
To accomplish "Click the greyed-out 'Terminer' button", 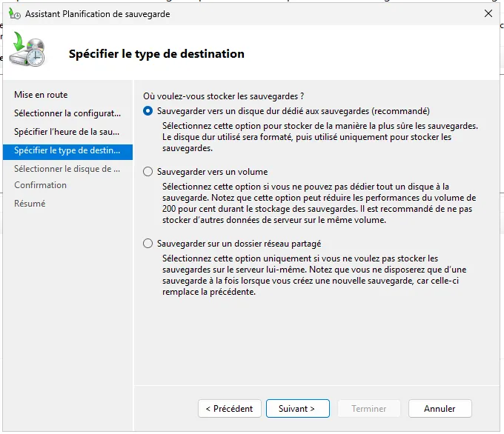I will 368,408.
